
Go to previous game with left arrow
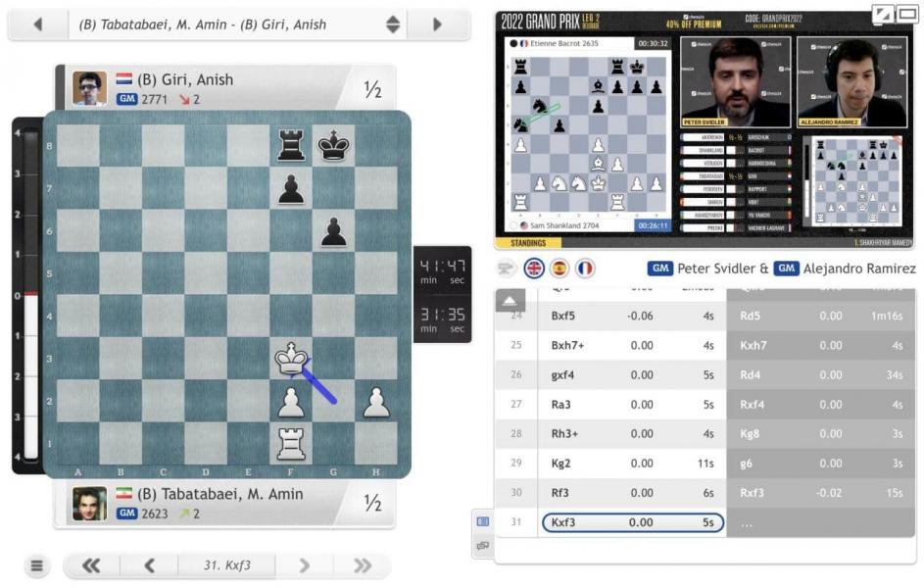(x=37, y=24)
